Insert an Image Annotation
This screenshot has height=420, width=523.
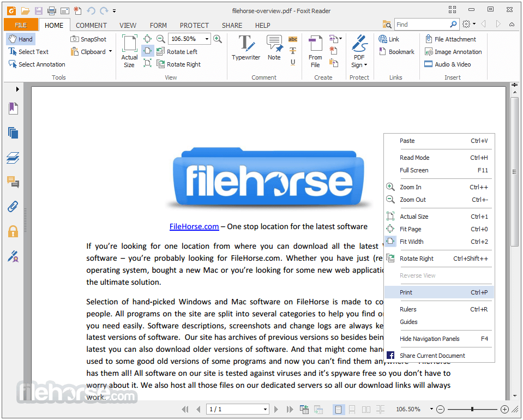(x=453, y=52)
